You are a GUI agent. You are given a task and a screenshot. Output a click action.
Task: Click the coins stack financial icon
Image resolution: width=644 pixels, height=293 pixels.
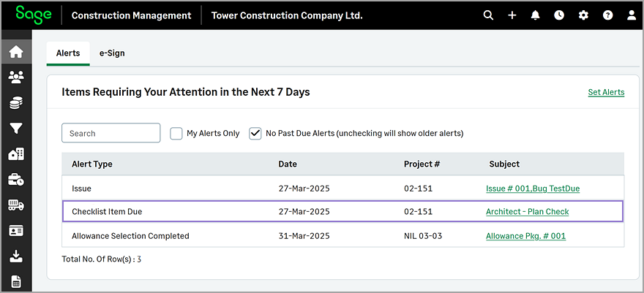click(16, 103)
